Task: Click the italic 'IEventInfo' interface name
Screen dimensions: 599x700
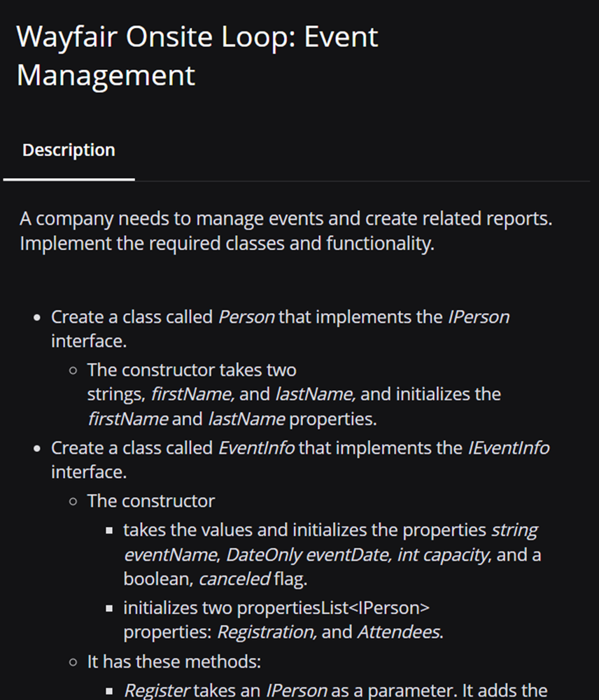Action: pyautogui.click(x=508, y=447)
